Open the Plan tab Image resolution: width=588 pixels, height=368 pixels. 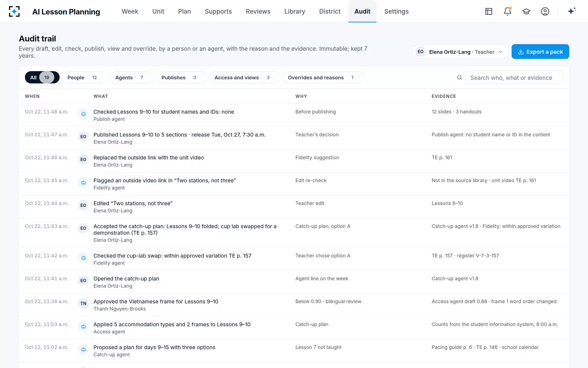(x=185, y=11)
